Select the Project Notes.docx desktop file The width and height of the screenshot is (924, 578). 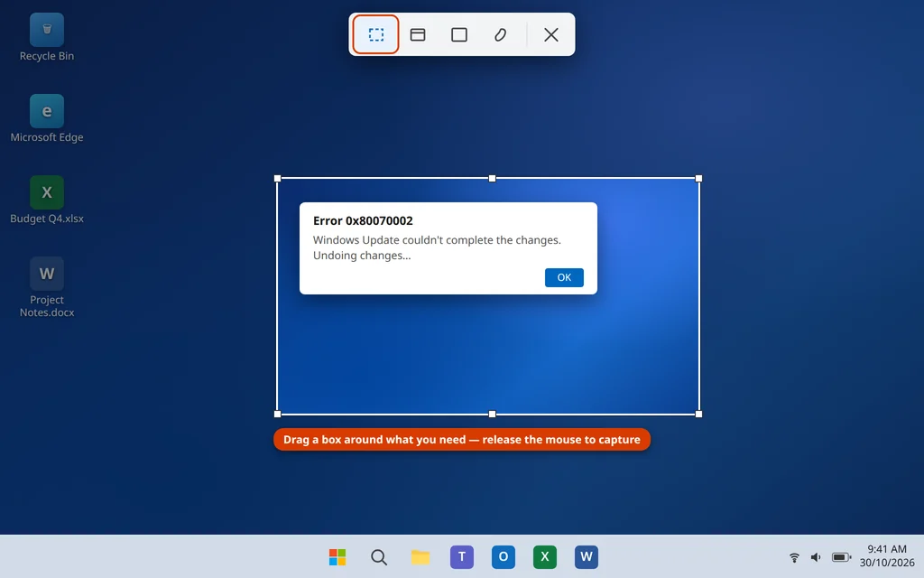click(47, 274)
